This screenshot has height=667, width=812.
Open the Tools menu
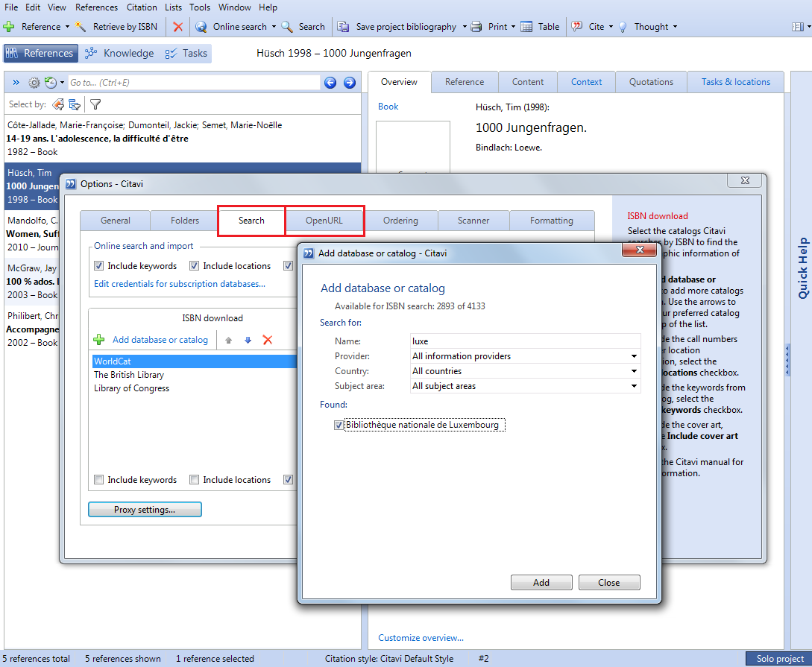[199, 7]
